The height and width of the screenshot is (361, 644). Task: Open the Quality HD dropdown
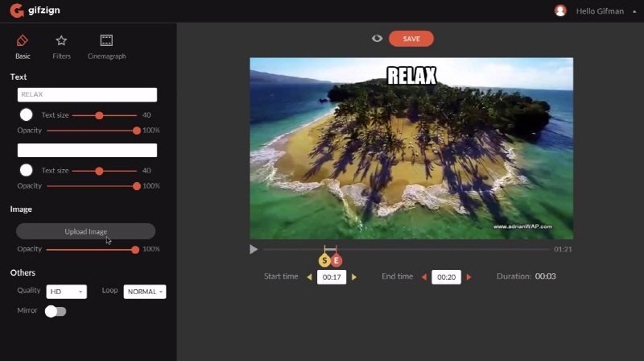click(67, 292)
